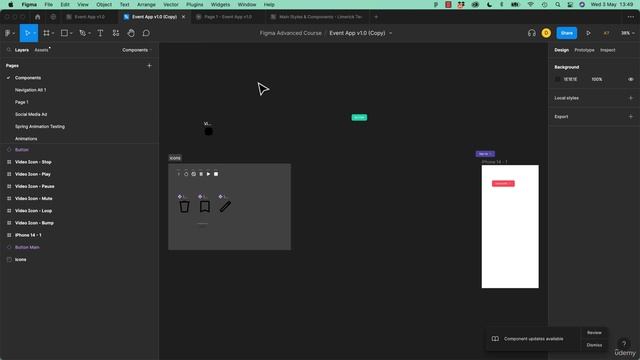The width and height of the screenshot is (640, 360).
Task: Open the Arrange menu
Action: [x=146, y=4]
